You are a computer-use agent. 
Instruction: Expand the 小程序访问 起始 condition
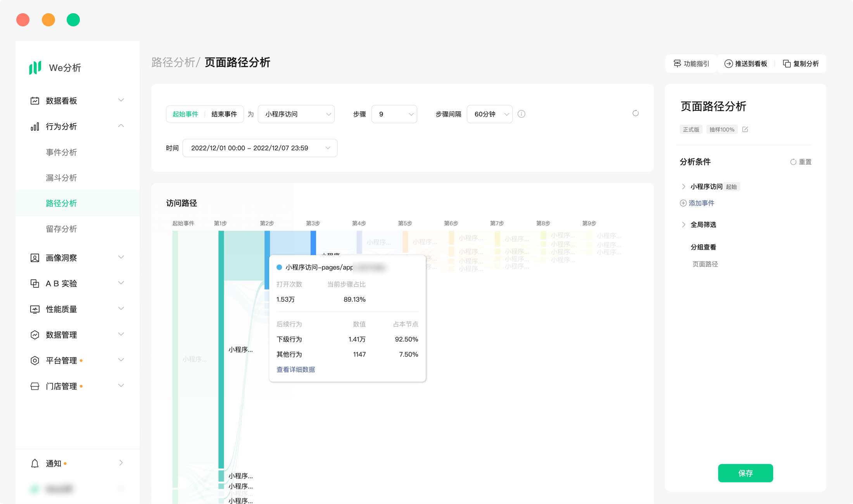(x=684, y=187)
